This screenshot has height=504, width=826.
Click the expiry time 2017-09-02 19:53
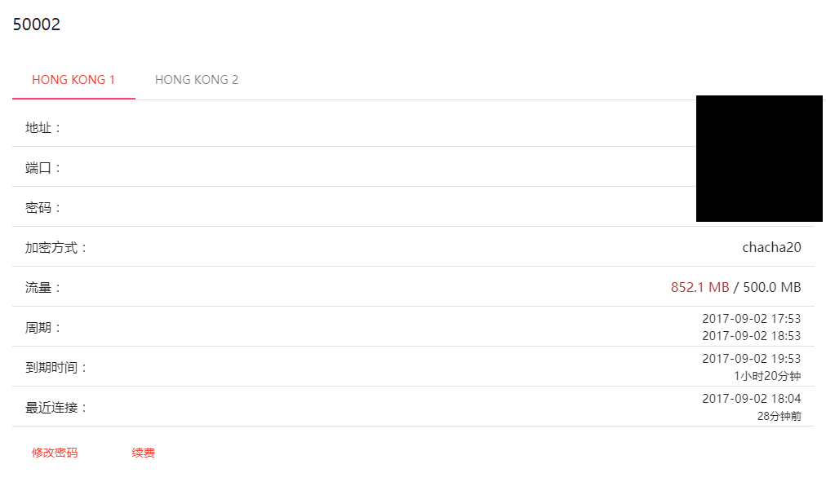pos(752,358)
